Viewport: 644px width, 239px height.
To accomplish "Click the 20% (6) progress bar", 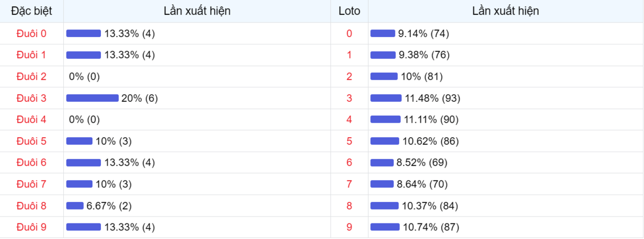I will pyautogui.click(x=92, y=98).
